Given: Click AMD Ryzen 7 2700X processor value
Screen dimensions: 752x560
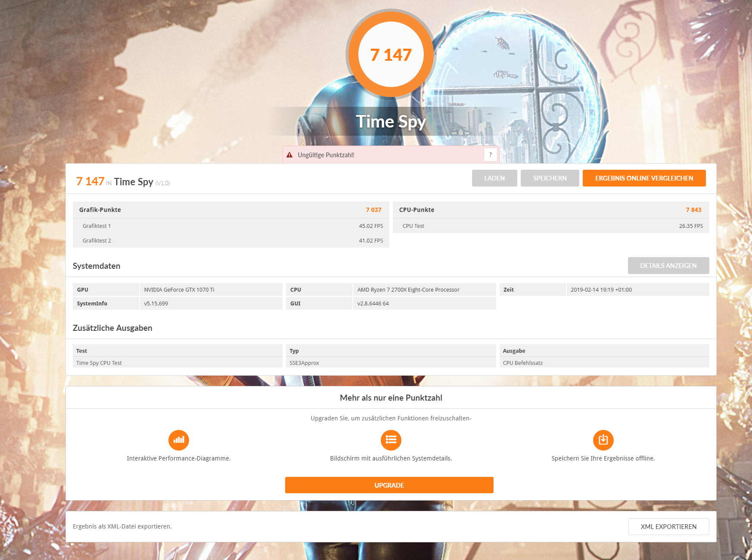Looking at the screenshot, I should coord(408,289).
